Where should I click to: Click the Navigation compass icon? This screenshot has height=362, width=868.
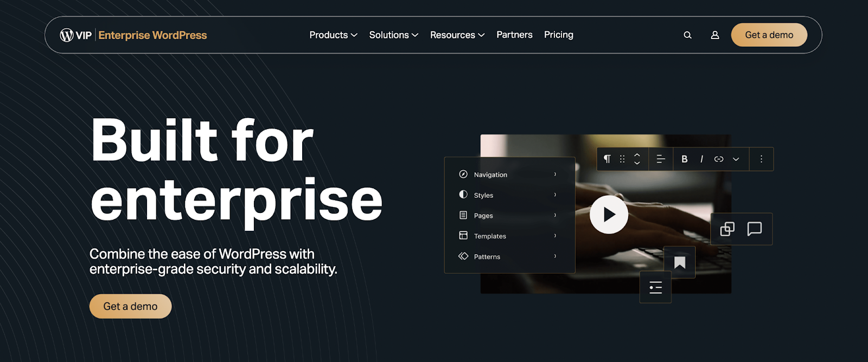pos(463,174)
